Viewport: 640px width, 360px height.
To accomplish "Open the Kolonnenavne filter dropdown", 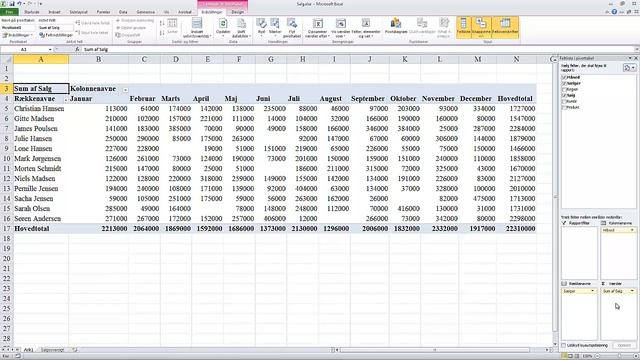I will 125,89.
